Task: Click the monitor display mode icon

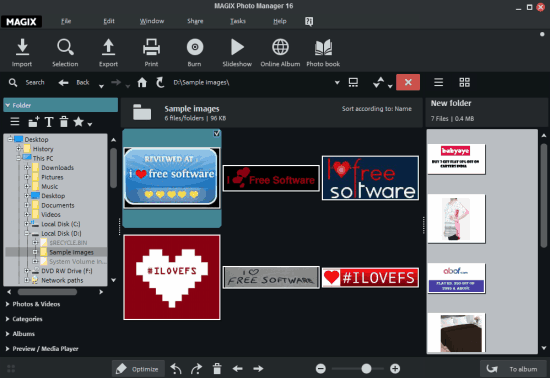Action: [x=353, y=82]
